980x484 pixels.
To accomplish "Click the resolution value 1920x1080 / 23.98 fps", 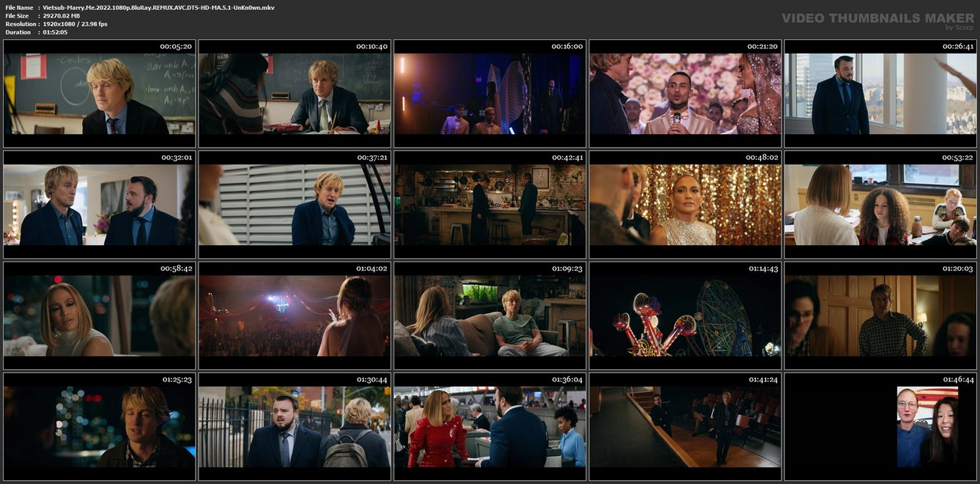I will point(75,24).
